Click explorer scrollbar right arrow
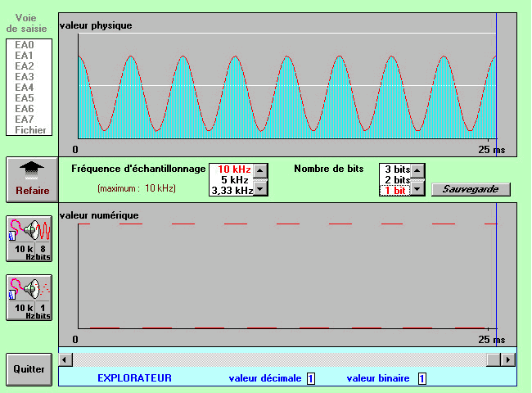 [x=508, y=359]
